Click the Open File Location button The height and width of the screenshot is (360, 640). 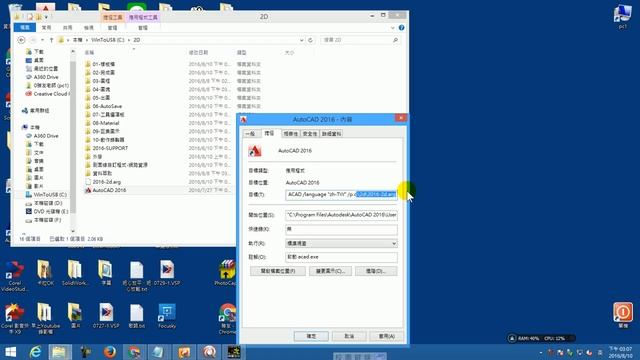pyautogui.click(x=278, y=271)
